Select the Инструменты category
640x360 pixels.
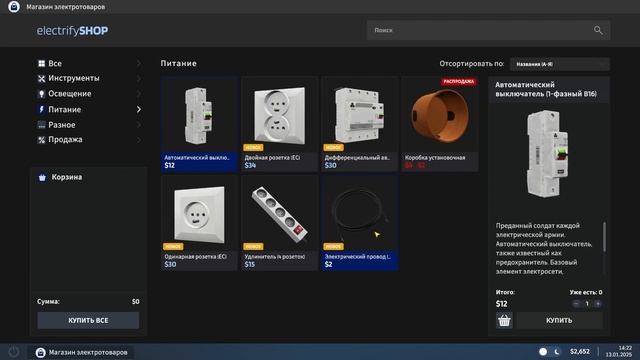[89, 78]
